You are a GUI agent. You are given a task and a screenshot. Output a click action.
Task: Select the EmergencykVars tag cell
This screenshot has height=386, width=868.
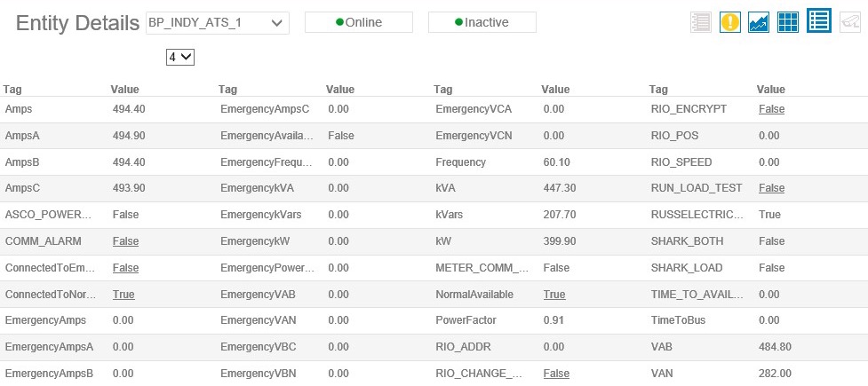pyautogui.click(x=260, y=215)
